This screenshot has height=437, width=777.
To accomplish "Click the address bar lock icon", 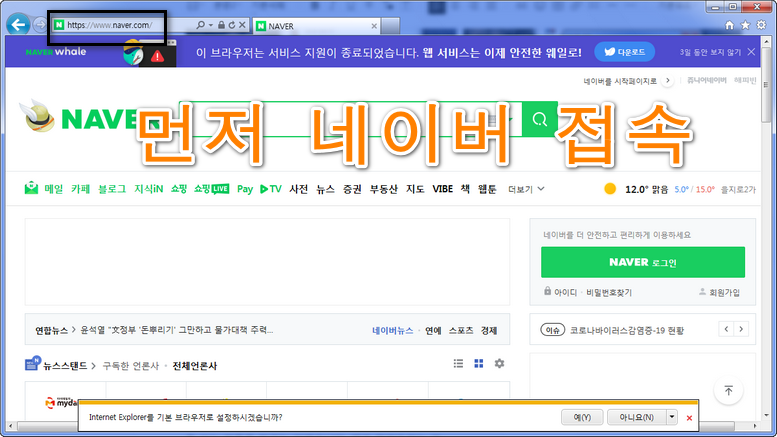I will coord(222,25).
